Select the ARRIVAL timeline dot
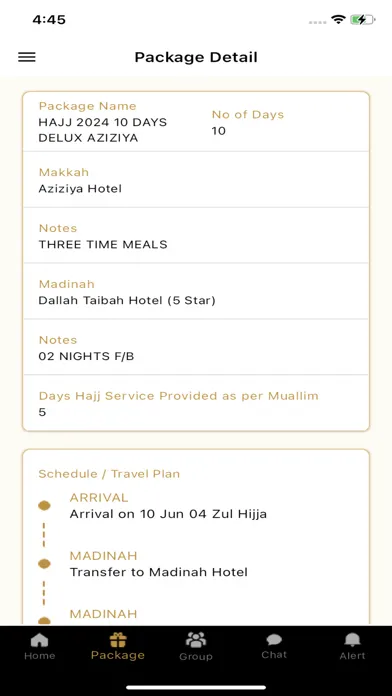The image size is (392, 696). click(44, 506)
